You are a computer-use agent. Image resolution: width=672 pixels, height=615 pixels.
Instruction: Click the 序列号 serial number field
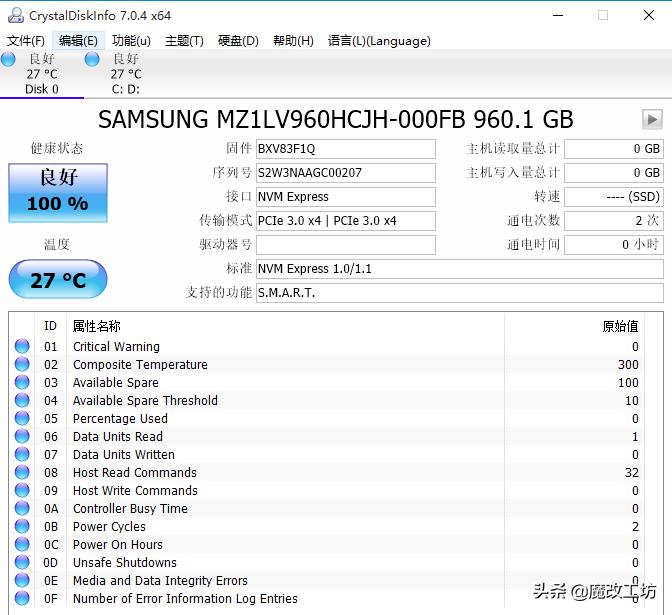(345, 173)
